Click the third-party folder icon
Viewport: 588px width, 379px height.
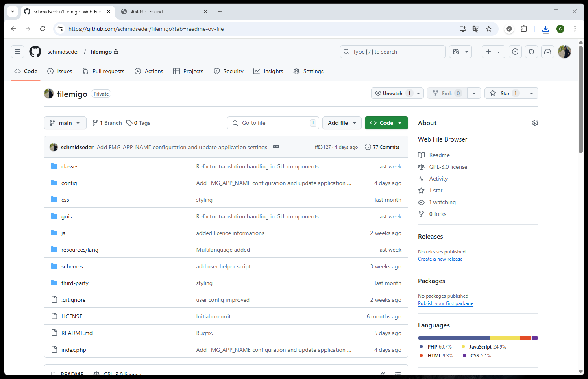tap(54, 283)
